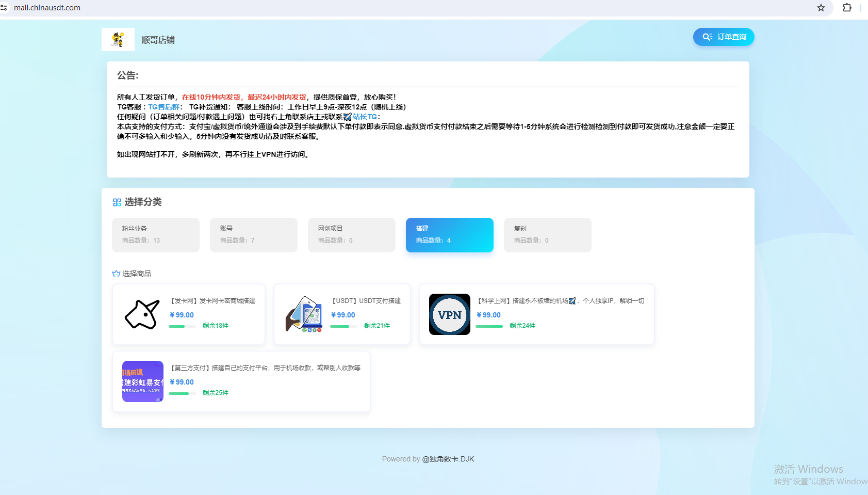Open 发卡网卡密商城搭建 product title
The height and width of the screenshot is (495, 868).
click(213, 301)
